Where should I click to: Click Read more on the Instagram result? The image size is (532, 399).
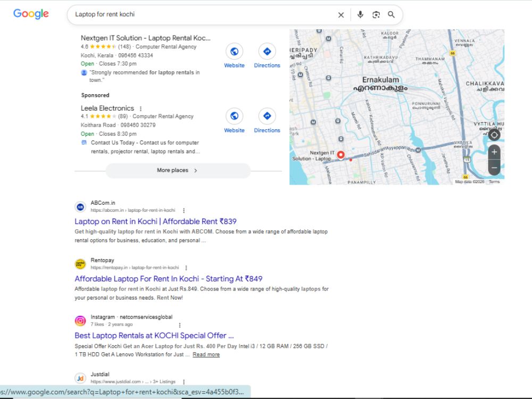tap(206, 354)
